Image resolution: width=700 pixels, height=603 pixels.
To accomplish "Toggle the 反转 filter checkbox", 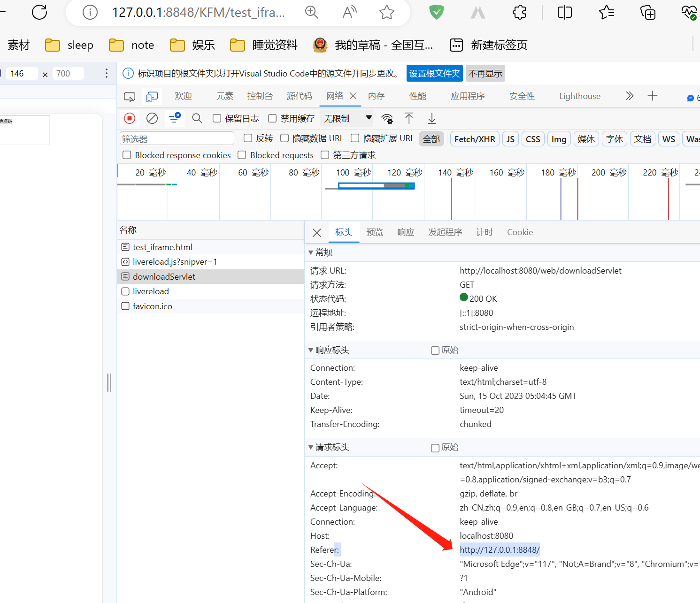I will 248,138.
